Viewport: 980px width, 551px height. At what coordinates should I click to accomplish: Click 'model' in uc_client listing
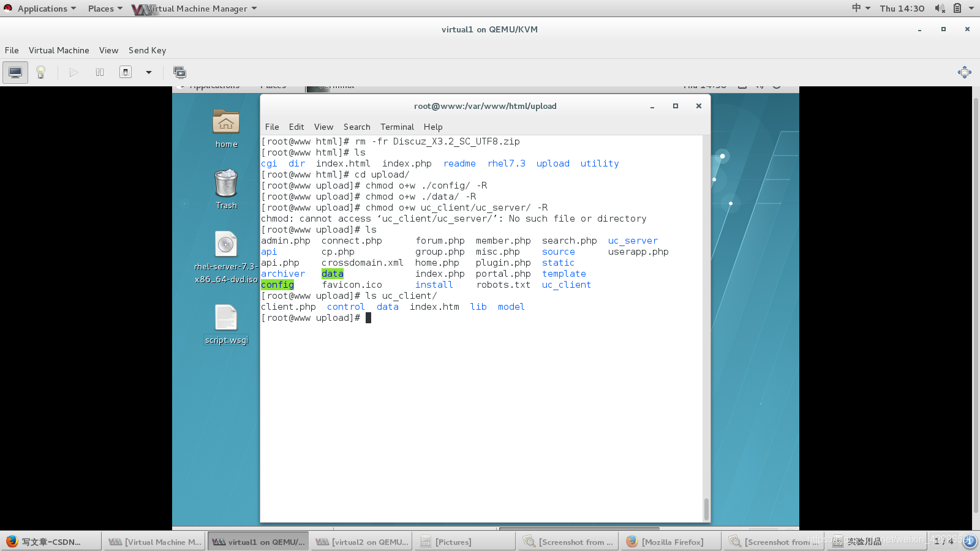click(511, 307)
